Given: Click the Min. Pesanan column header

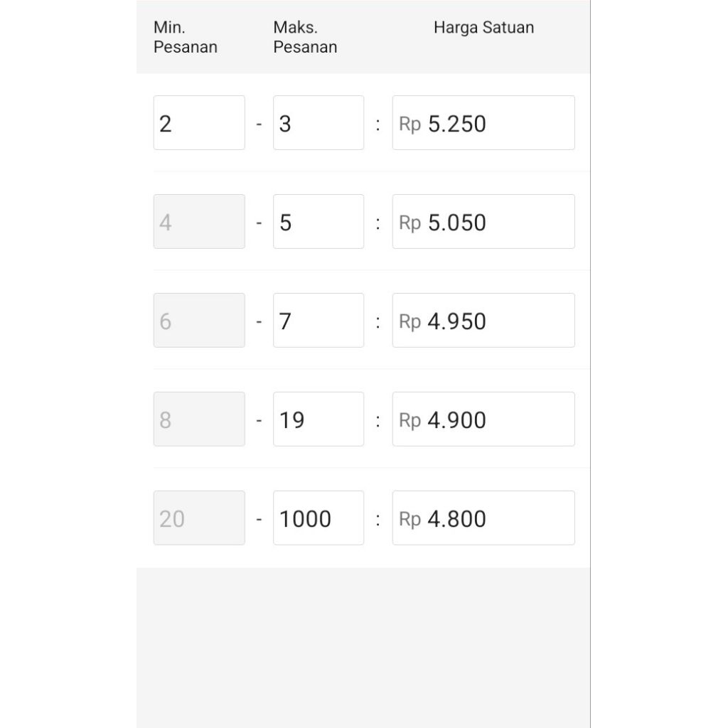Looking at the screenshot, I should coord(185,38).
